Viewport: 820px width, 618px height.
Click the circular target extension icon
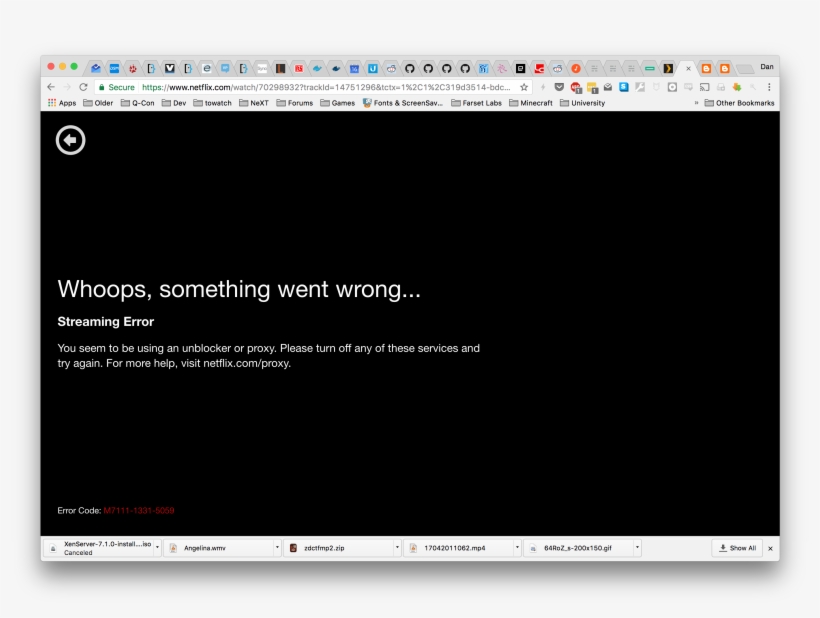673,87
